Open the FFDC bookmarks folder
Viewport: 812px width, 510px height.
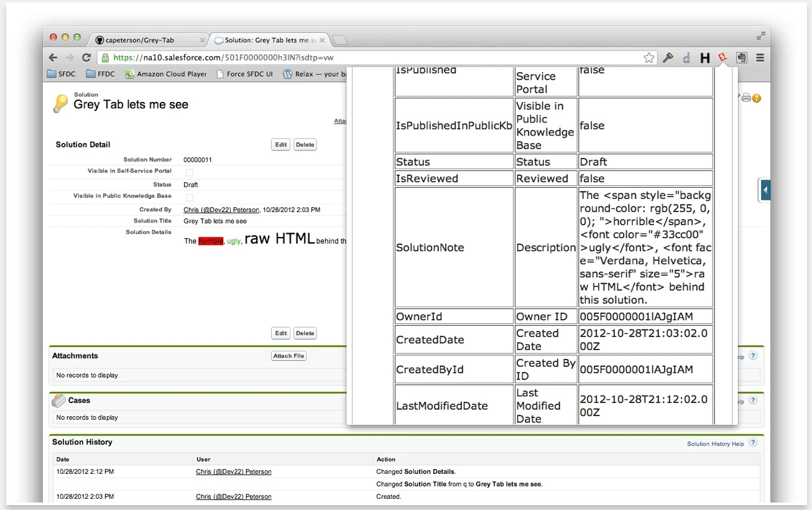[x=101, y=74]
